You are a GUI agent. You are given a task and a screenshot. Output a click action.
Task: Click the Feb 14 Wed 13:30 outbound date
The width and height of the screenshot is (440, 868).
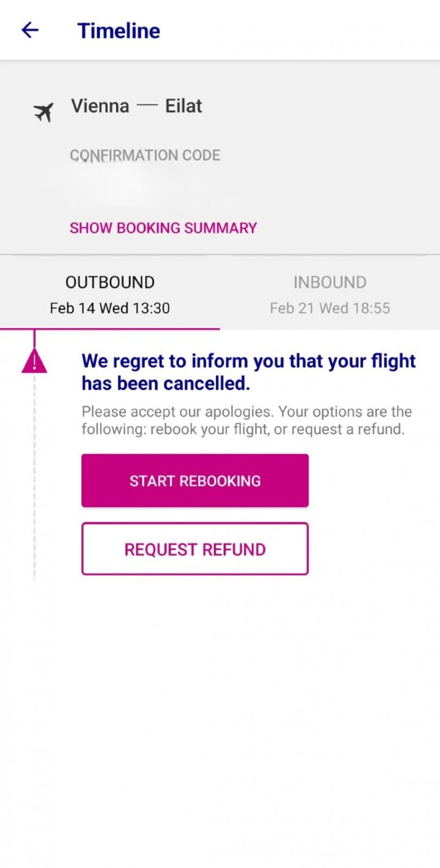pyautogui.click(x=110, y=308)
